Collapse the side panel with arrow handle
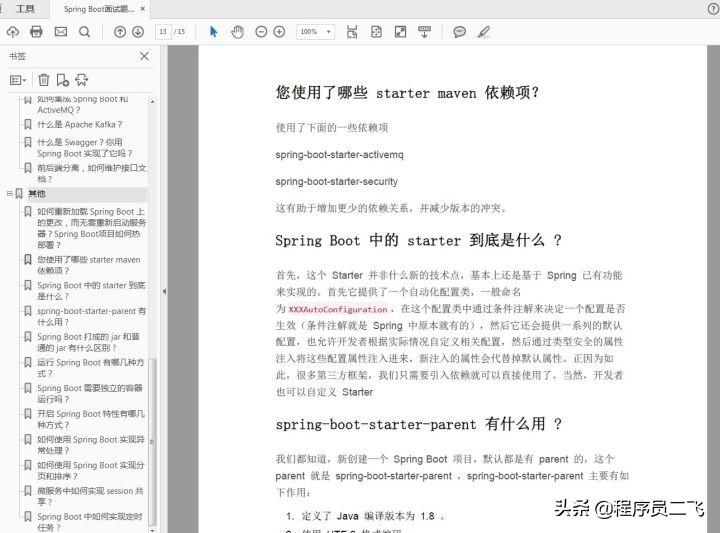Viewport: 720px width, 533px height. click(164, 291)
